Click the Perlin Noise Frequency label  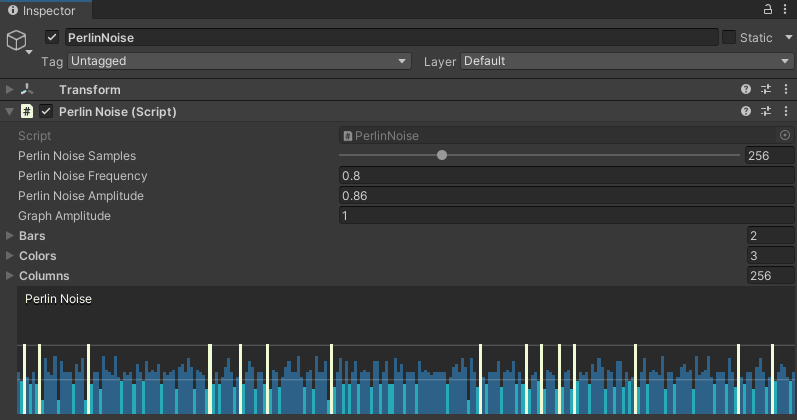click(x=82, y=176)
